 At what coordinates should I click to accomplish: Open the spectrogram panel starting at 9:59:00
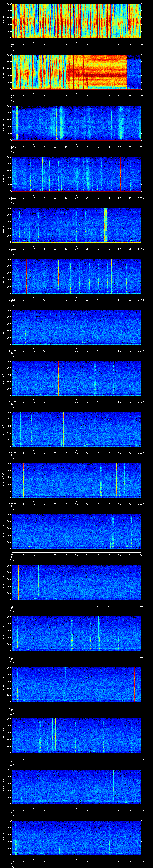(76, 685)
